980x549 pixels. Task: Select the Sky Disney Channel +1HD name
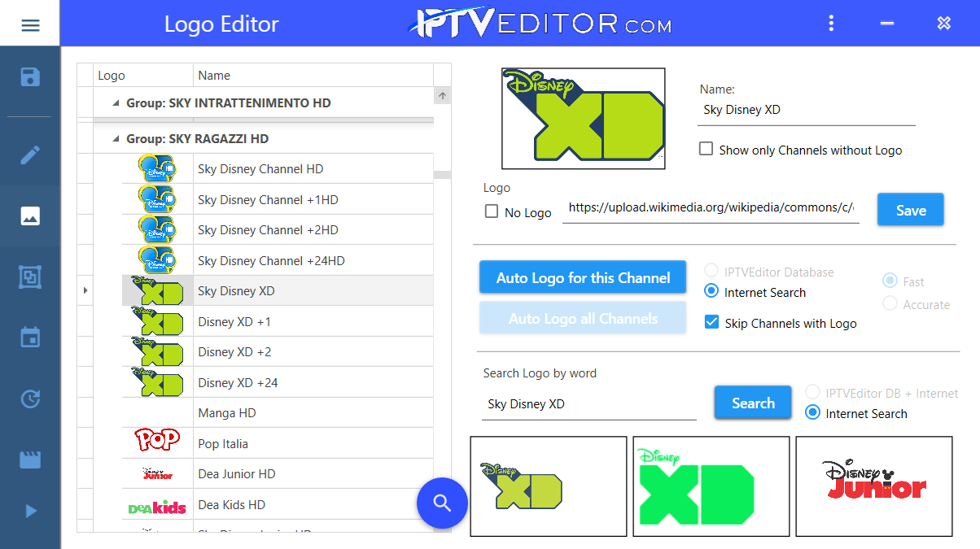click(x=268, y=200)
